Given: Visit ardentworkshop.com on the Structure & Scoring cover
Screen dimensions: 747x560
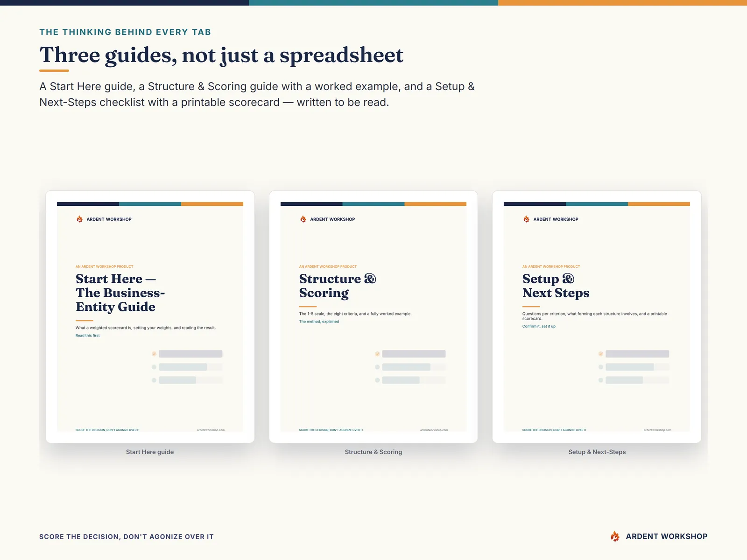Looking at the screenshot, I should point(434,430).
